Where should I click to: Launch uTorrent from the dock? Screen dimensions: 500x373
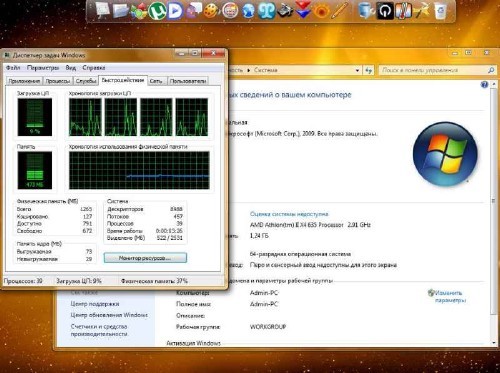click(157, 10)
